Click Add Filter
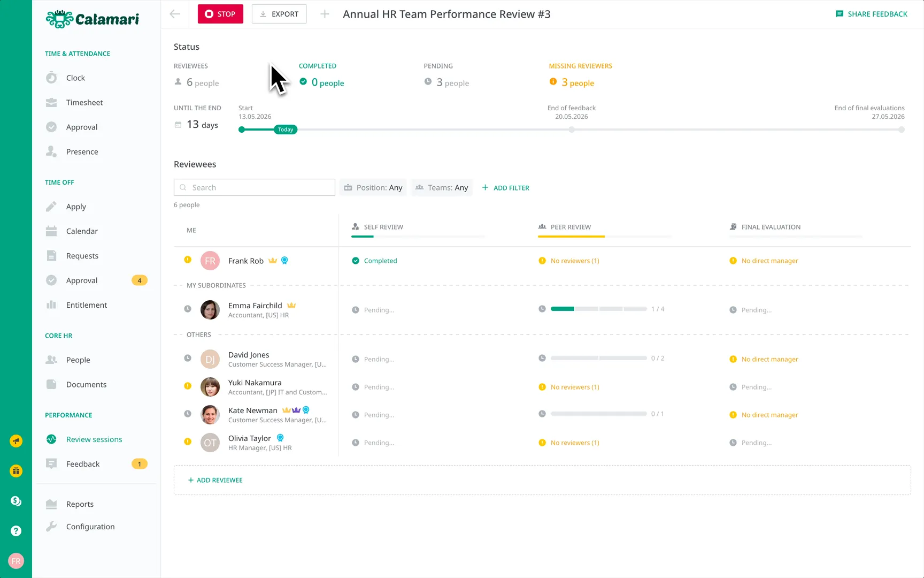 point(506,188)
